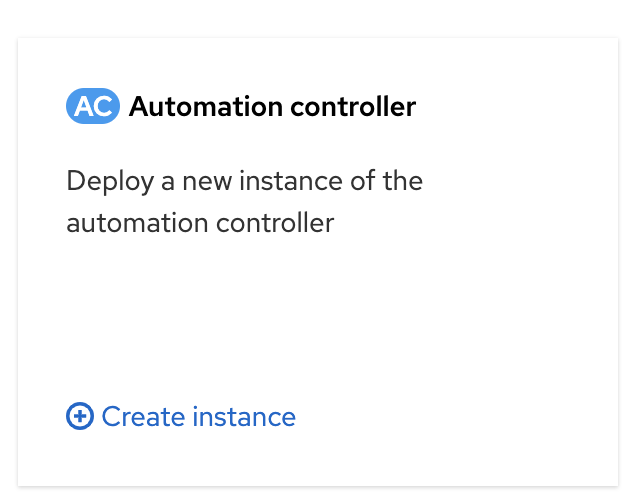Click the blue plus symbol in the card footer
Screen dimensions: 626x494
tap(80, 416)
